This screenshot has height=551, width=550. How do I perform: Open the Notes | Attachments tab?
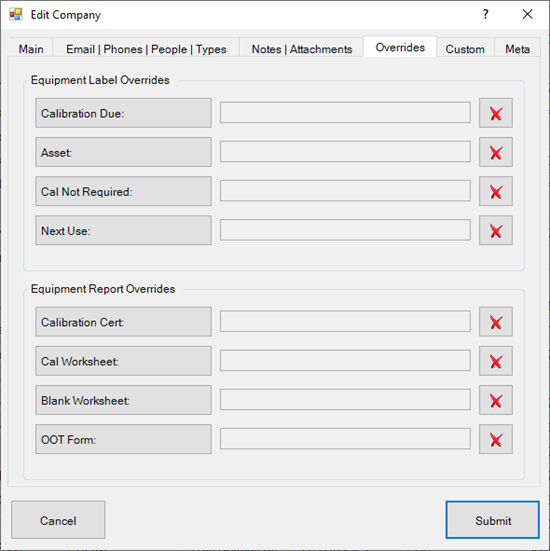click(301, 49)
